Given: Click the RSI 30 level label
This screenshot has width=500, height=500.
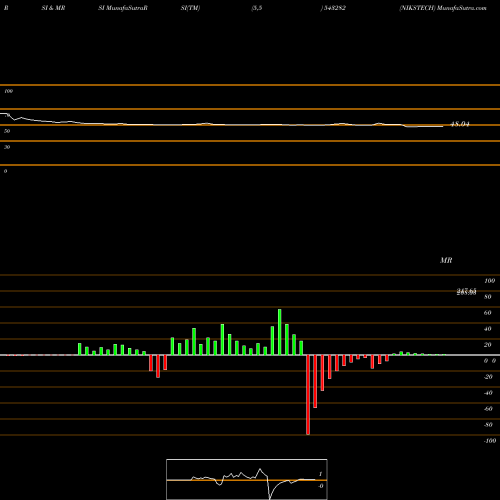Looking at the screenshot, I should (x=7, y=147).
